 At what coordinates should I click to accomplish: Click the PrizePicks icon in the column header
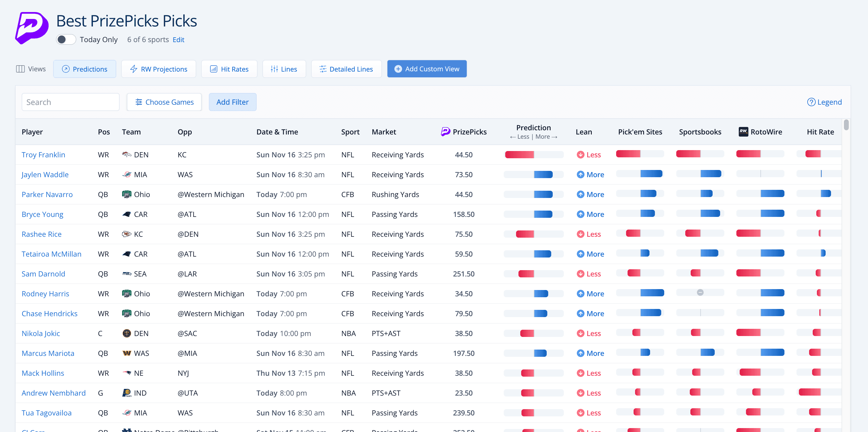tap(445, 132)
